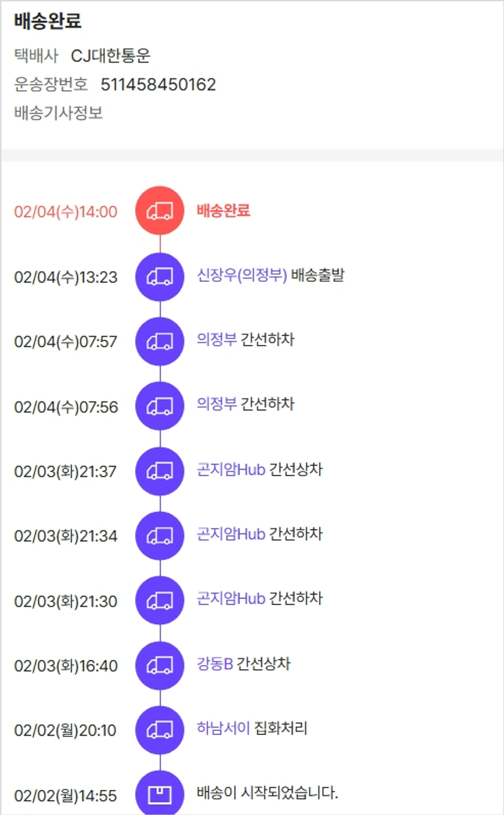Open the 하남서이 location link
This screenshot has height=815, width=504.
(223, 728)
